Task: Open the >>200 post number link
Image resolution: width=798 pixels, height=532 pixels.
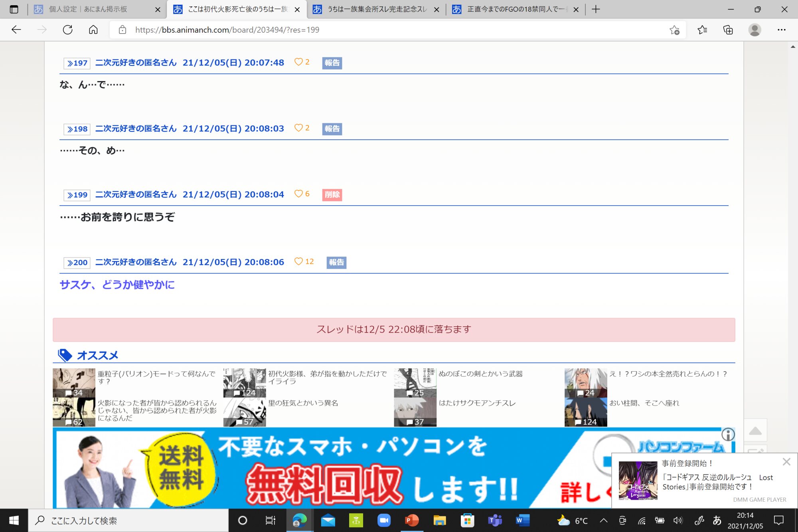Action: pyautogui.click(x=77, y=263)
